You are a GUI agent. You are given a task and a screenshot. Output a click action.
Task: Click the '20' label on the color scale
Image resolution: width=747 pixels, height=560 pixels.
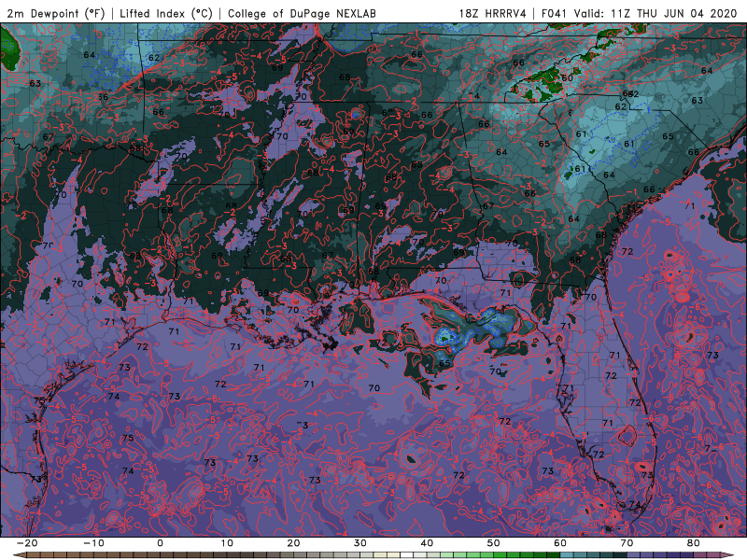click(x=293, y=543)
